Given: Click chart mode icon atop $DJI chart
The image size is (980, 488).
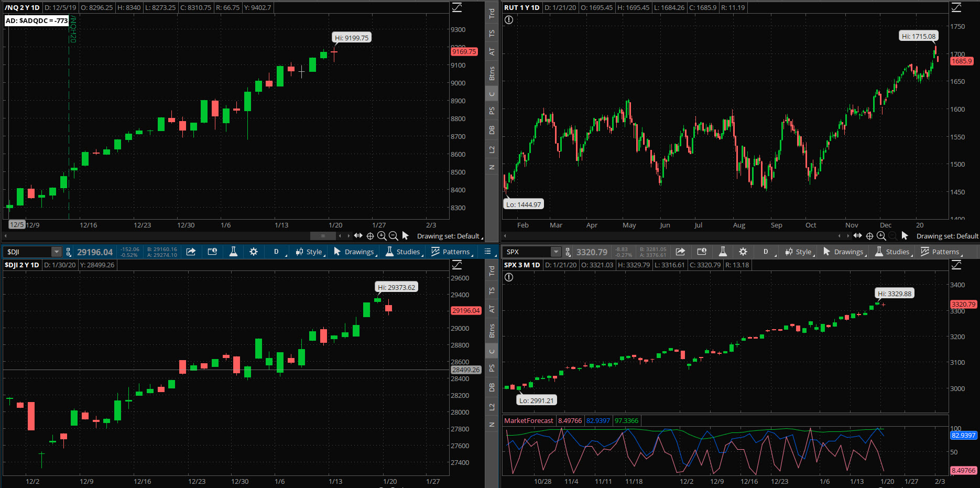Looking at the screenshot, I should 457,265.
